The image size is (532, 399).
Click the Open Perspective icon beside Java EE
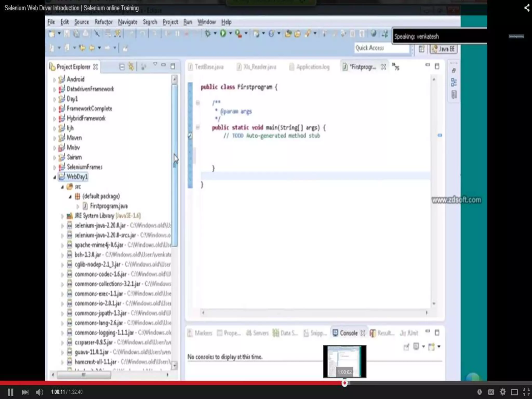tap(422, 49)
